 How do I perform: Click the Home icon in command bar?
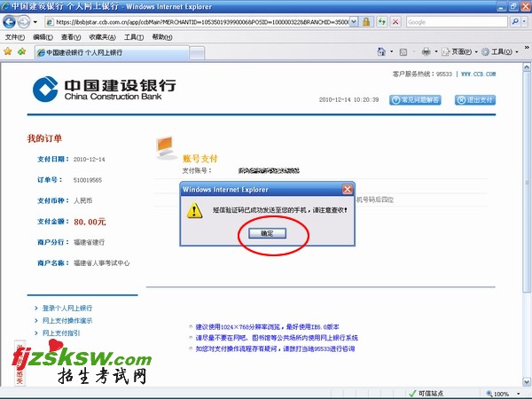point(383,52)
